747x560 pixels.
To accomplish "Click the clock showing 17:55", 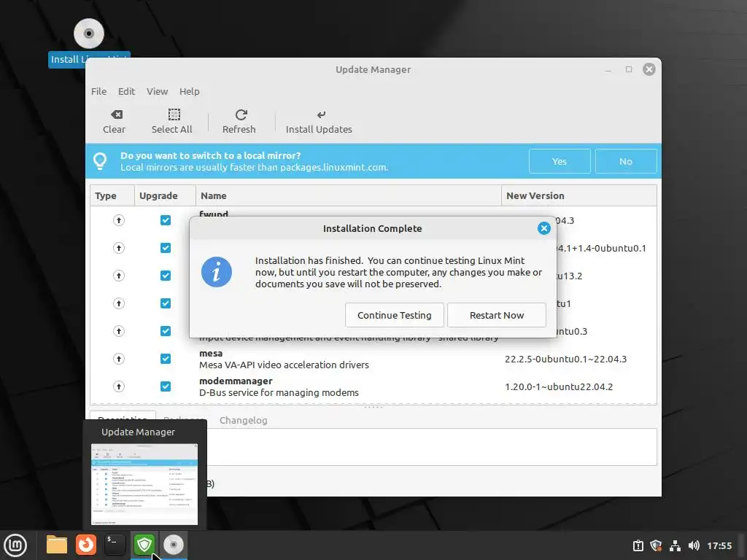I will coord(719,545).
